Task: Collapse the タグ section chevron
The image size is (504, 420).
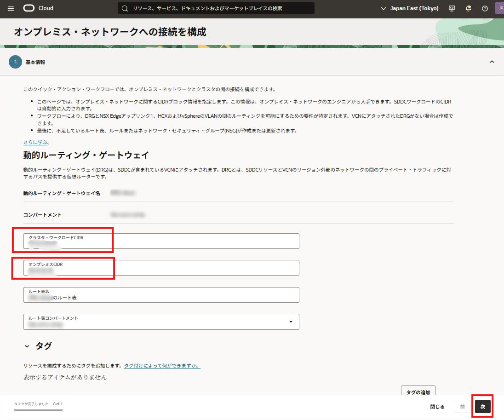Action: (27, 346)
